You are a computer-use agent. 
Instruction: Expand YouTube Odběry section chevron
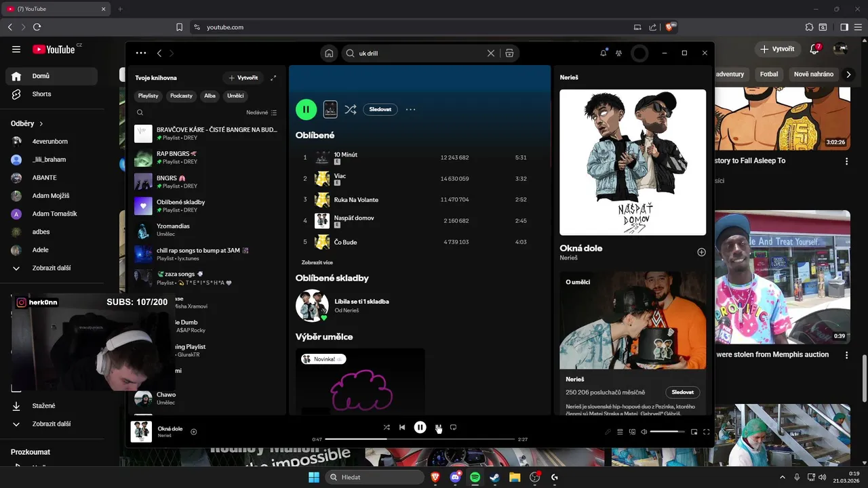click(x=41, y=124)
